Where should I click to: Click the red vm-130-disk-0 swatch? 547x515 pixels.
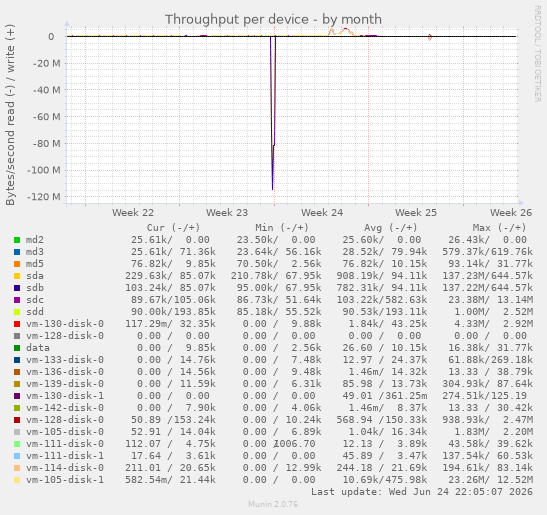click(x=17, y=324)
